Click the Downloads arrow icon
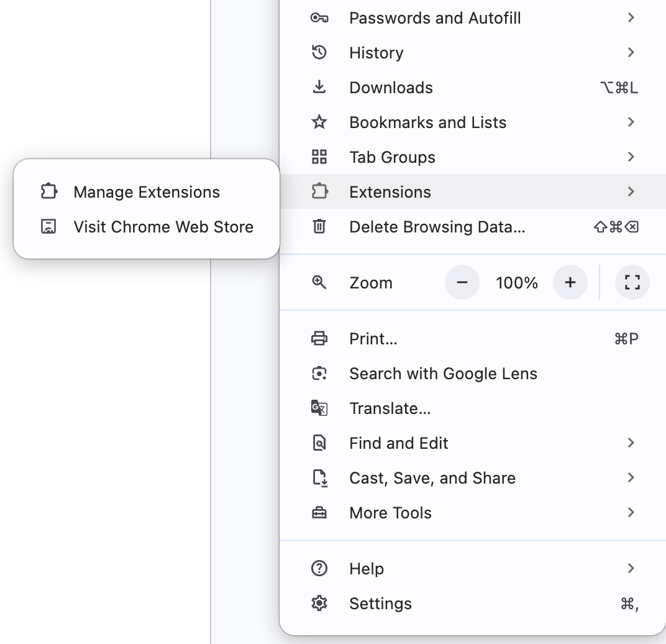666x644 pixels. (x=319, y=88)
